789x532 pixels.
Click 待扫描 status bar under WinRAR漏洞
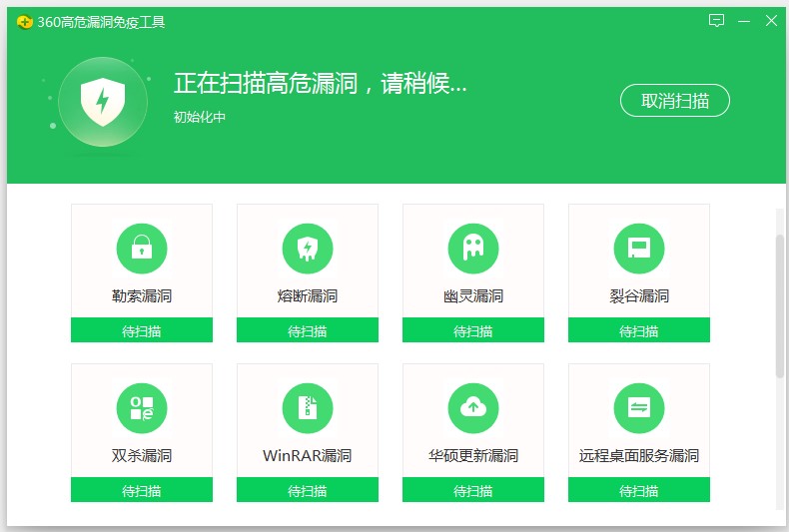point(307,490)
